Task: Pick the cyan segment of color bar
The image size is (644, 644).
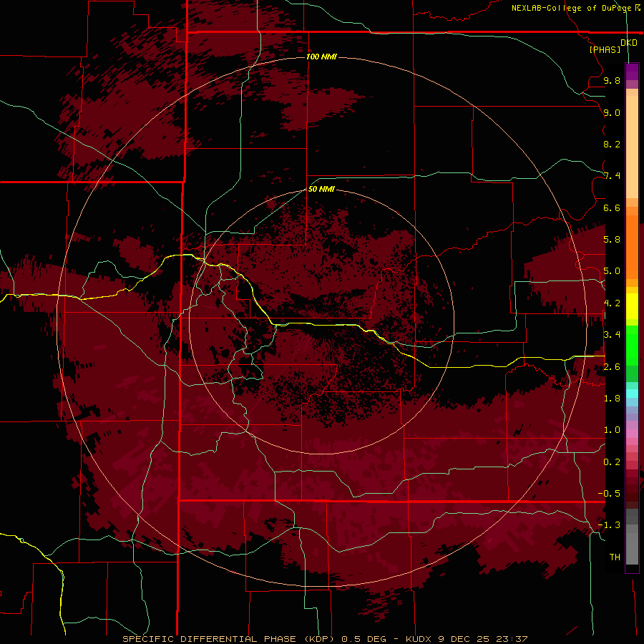Action: (x=632, y=394)
